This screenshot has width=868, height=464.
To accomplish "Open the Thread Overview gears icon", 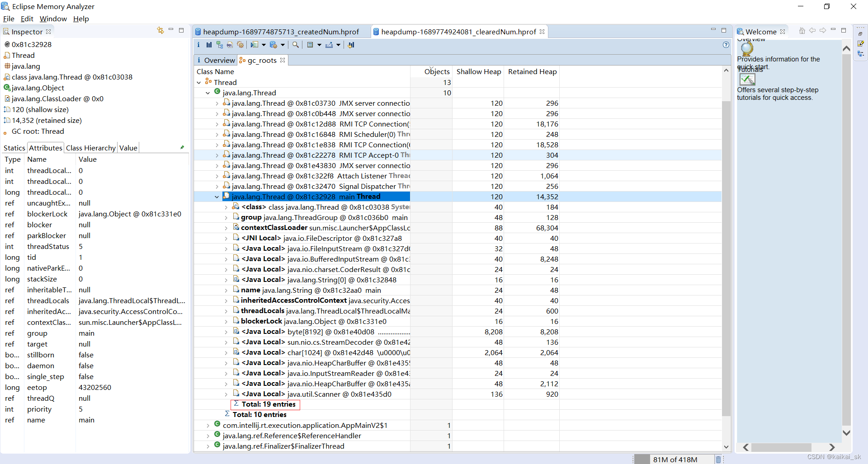I will click(x=241, y=45).
